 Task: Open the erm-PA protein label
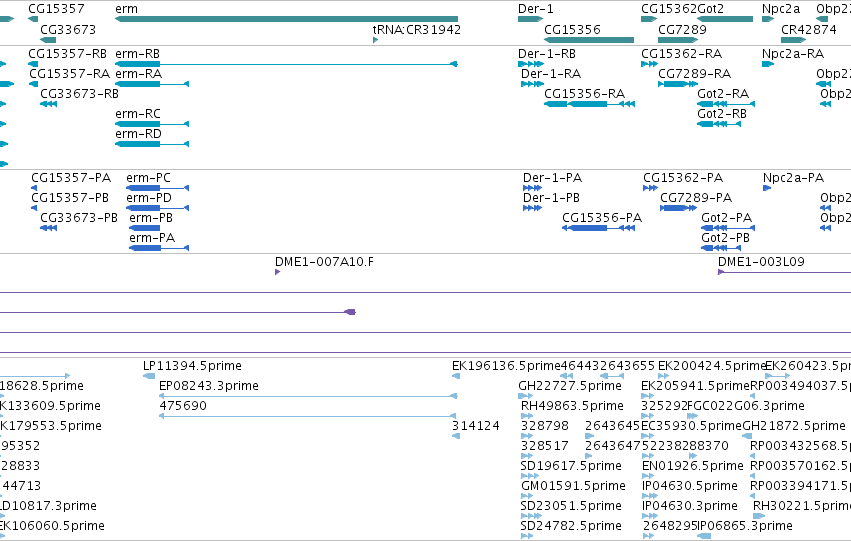152,238
